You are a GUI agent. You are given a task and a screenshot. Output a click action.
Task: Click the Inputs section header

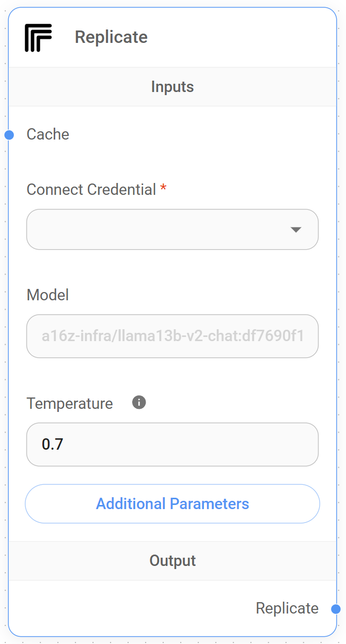coord(172,87)
